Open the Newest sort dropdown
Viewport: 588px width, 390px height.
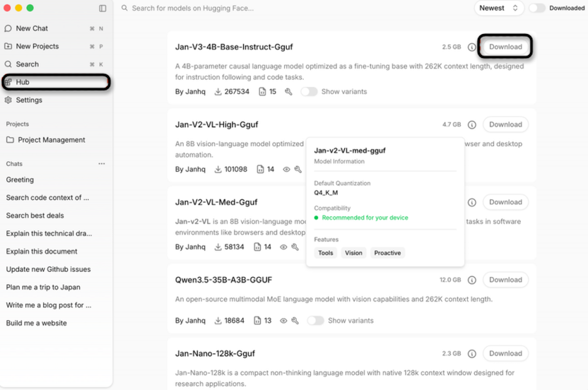(x=499, y=8)
